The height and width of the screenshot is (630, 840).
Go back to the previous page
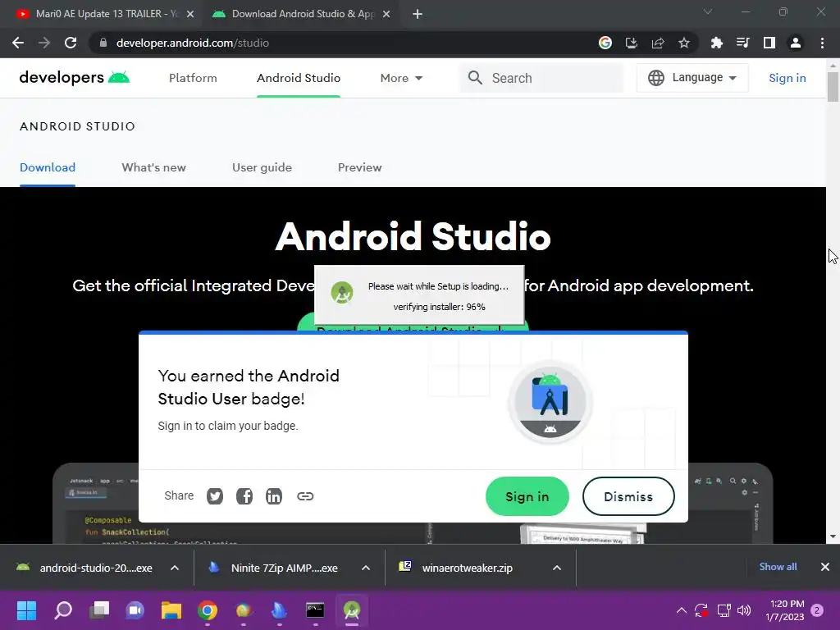(x=18, y=43)
